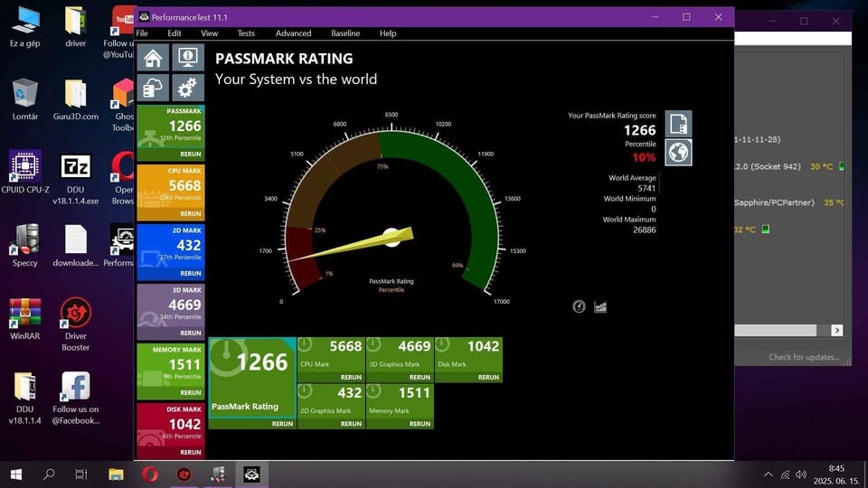Click the background window horizontal scrollbar
The width and height of the screenshot is (868, 488).
(775, 331)
